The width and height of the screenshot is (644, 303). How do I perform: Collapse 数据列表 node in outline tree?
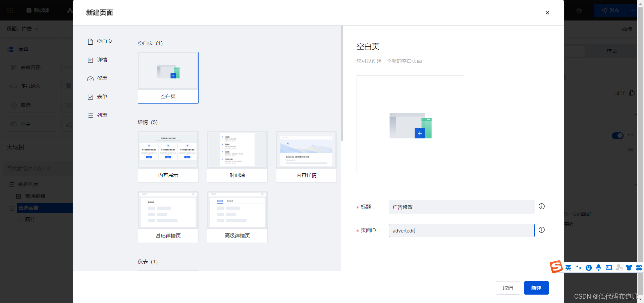click(12, 184)
